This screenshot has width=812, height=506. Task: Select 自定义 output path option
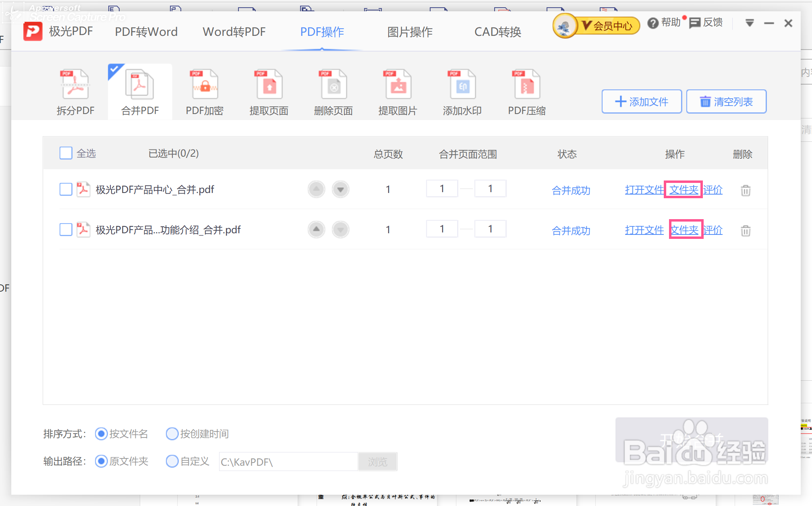point(172,461)
